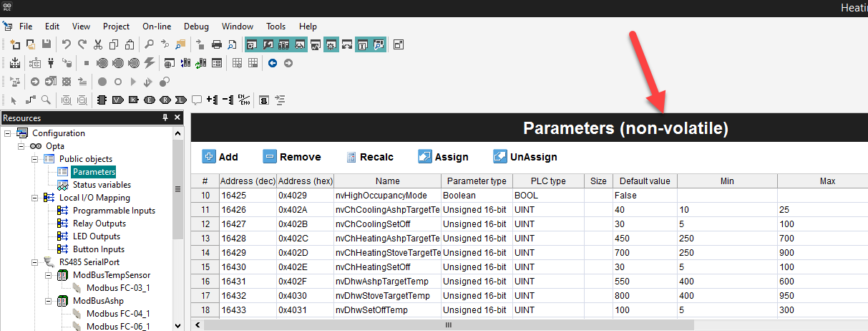The height and width of the screenshot is (331, 868).
Task: Open the On-line menu
Action: [157, 27]
